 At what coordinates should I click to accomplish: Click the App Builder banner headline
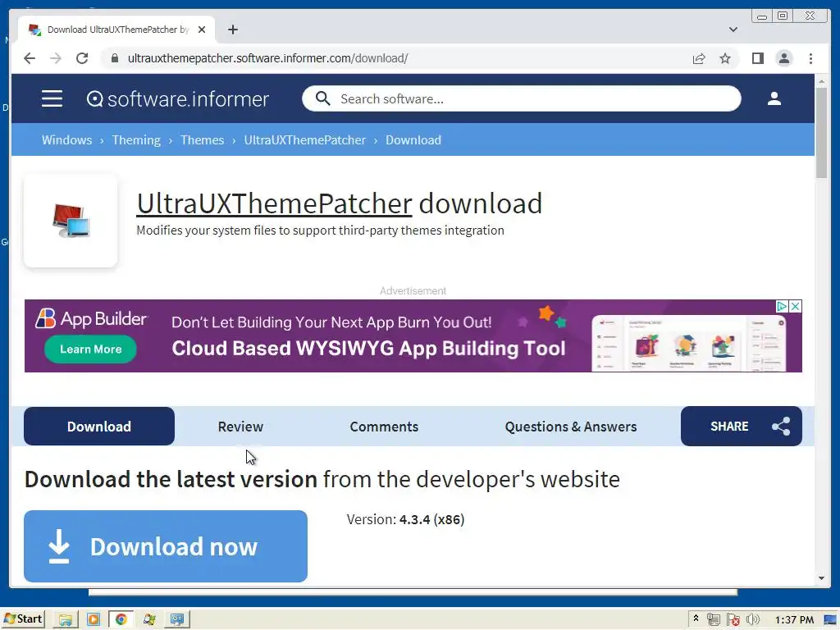tap(368, 348)
